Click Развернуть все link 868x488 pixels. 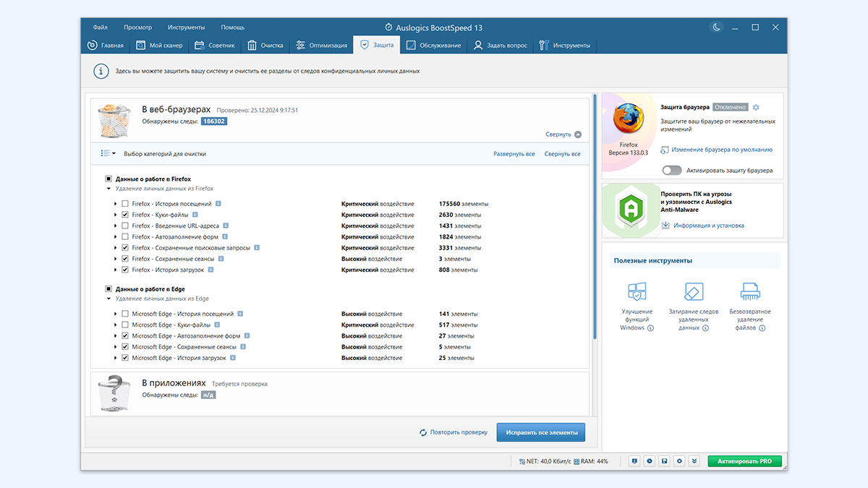tap(514, 154)
